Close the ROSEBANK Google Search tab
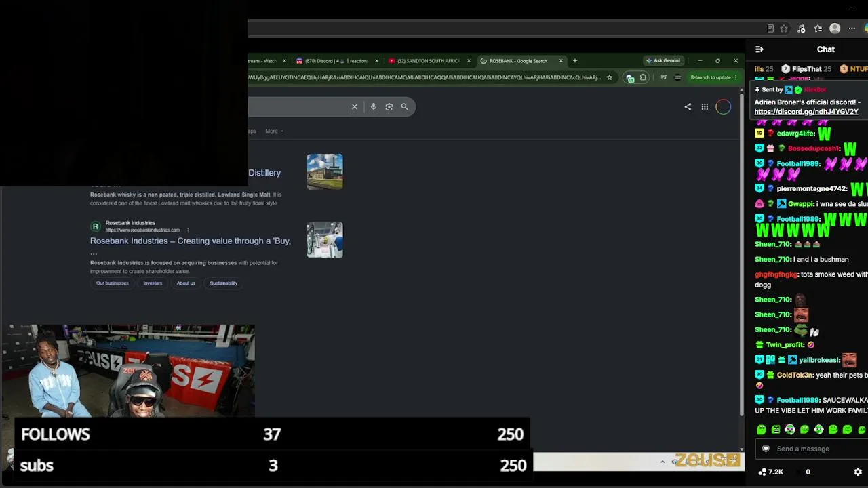This screenshot has width=868, height=488. point(561,61)
